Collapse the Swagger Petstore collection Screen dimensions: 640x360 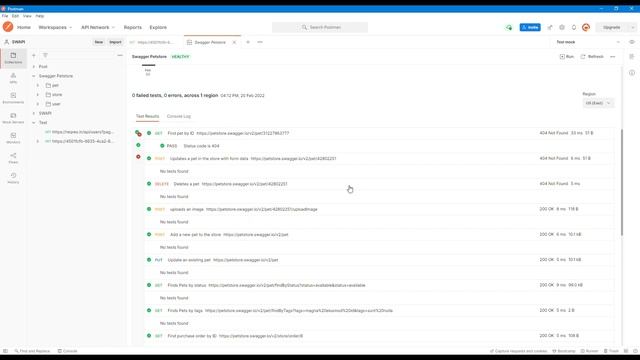tap(34, 76)
